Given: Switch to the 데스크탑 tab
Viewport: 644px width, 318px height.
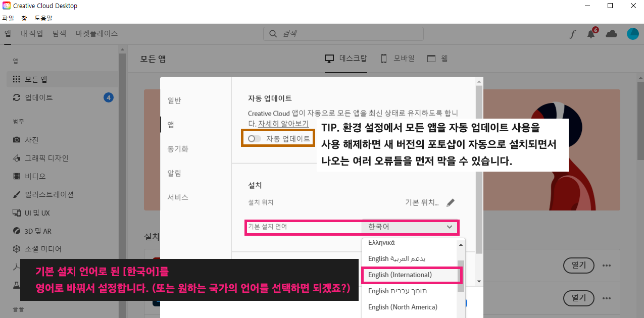Looking at the screenshot, I should coord(346,59).
